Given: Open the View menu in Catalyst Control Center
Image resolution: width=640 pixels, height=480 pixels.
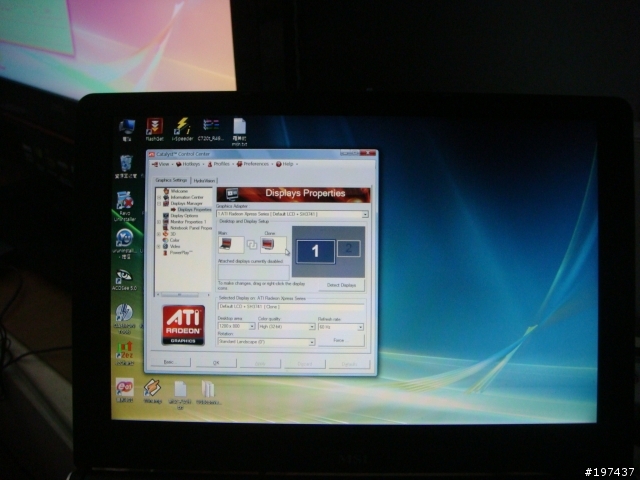Looking at the screenshot, I should click(x=161, y=164).
